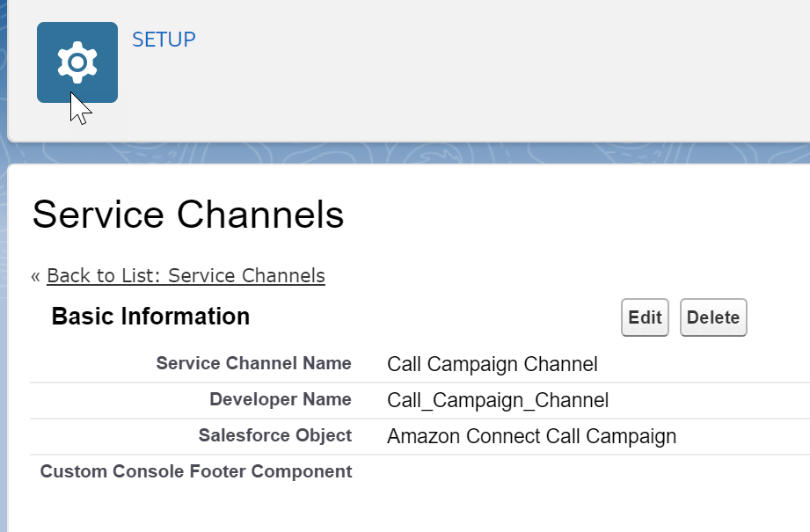Click the Setup gear icon

point(77,62)
